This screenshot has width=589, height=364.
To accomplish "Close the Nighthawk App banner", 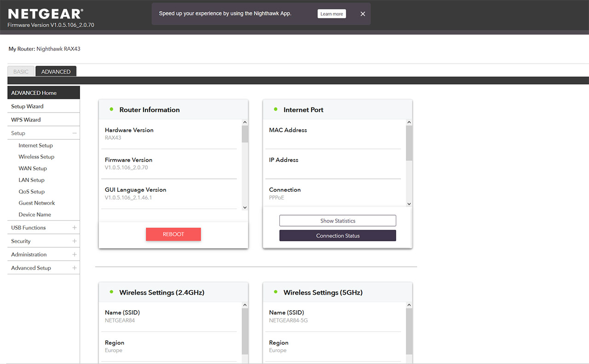I will point(363,14).
